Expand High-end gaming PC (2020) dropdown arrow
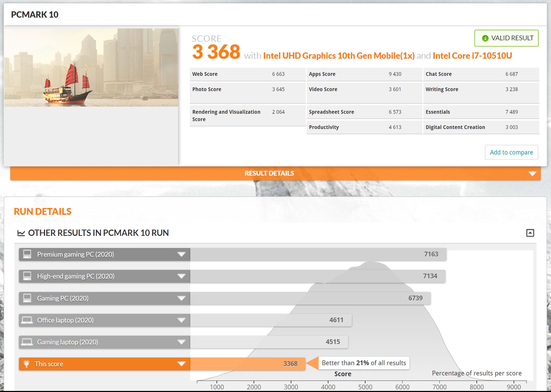This screenshot has height=392, width=551. [181, 276]
